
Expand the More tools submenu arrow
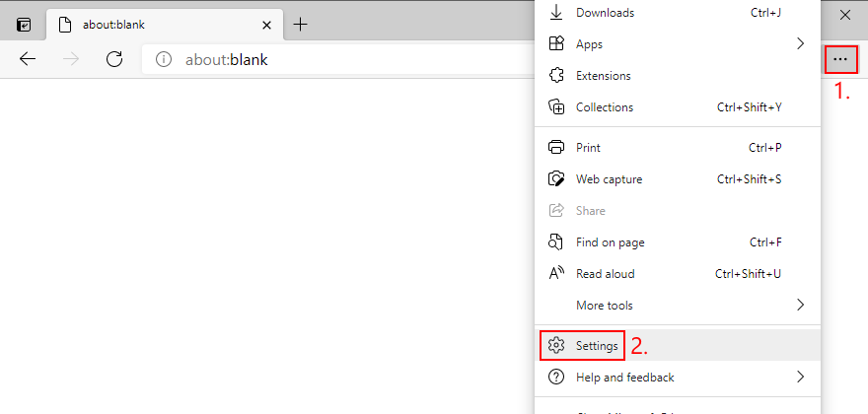[800, 306]
